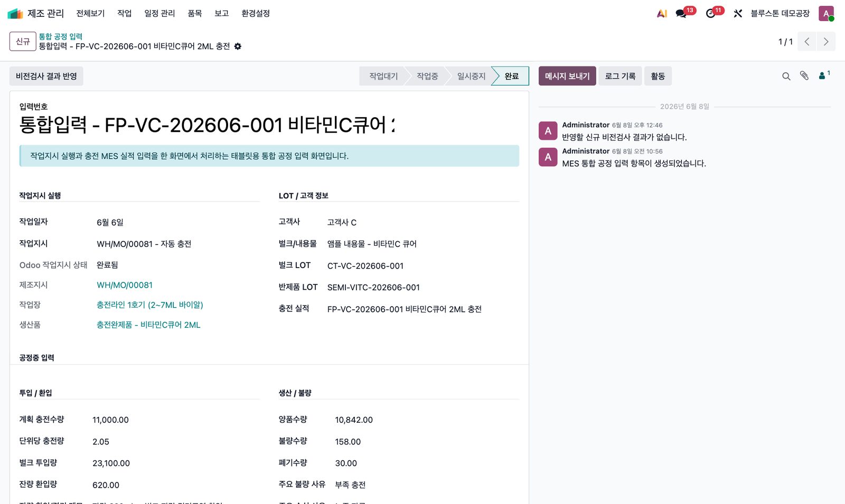The height and width of the screenshot is (504, 845).
Task: Open the user avatar menu in the top bar
Action: point(826,13)
